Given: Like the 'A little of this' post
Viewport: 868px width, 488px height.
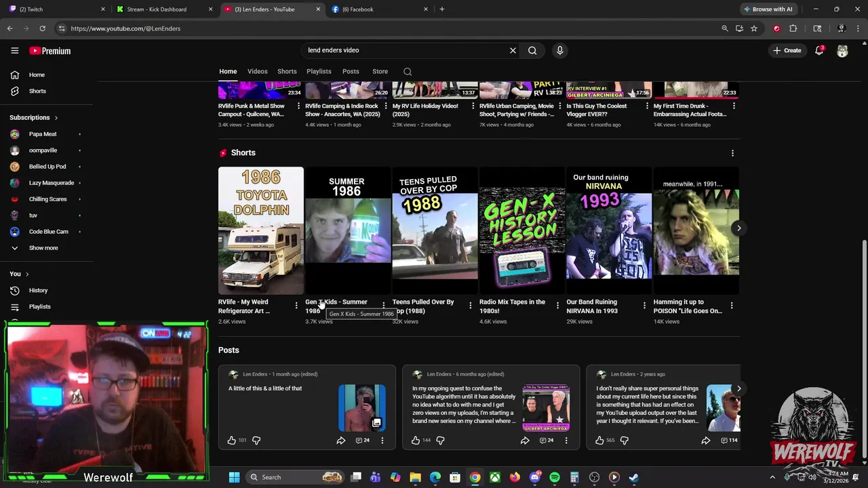Looking at the screenshot, I should tap(232, 441).
